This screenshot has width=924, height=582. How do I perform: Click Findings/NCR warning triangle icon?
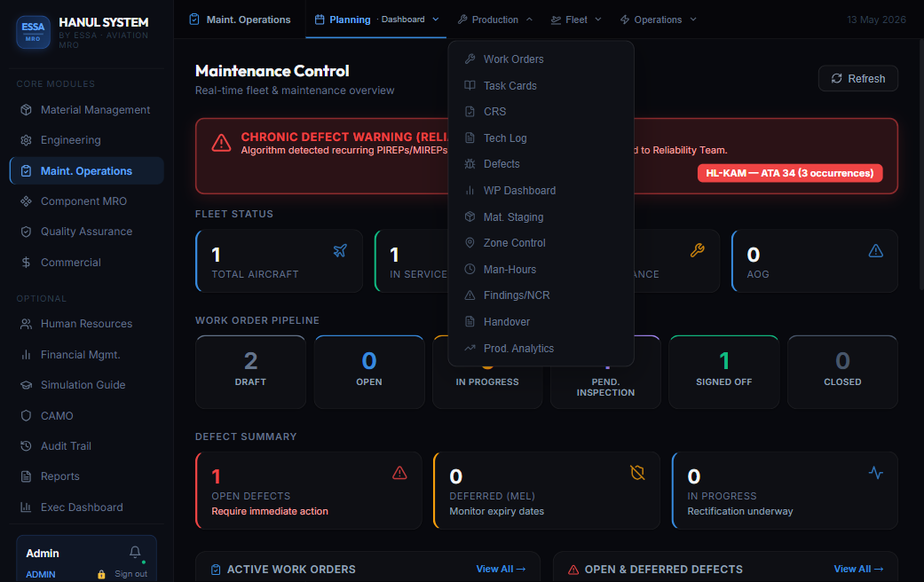coord(470,295)
